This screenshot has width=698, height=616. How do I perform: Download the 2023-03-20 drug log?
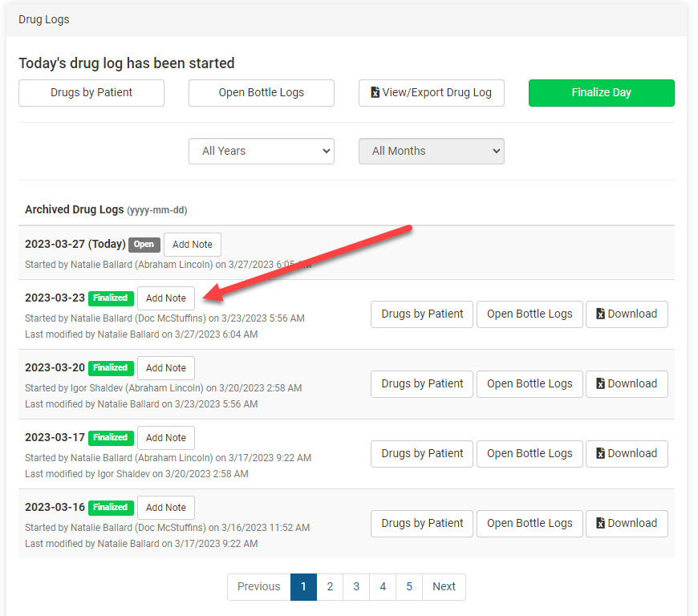coord(626,384)
